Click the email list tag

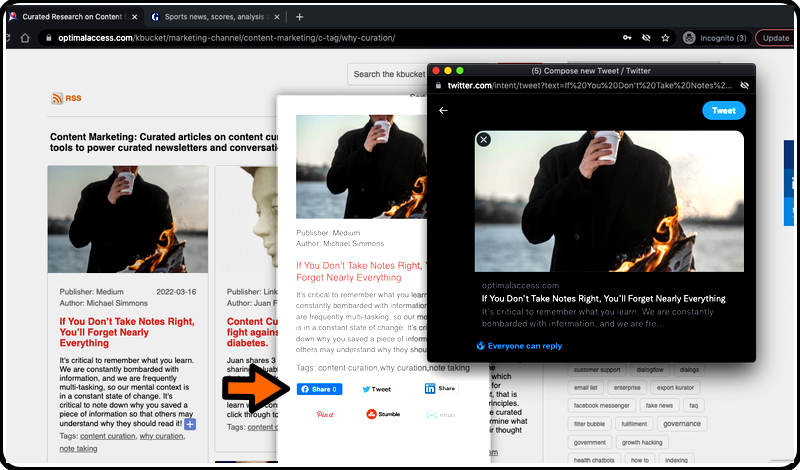585,387
